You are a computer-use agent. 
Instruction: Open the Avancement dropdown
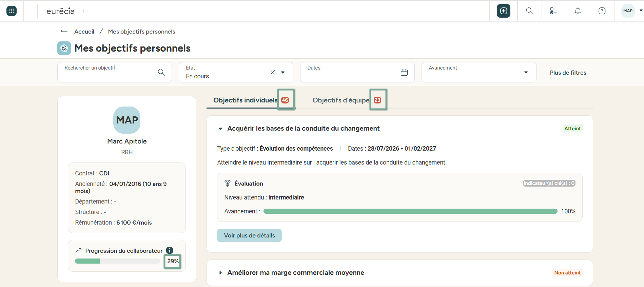click(479, 72)
